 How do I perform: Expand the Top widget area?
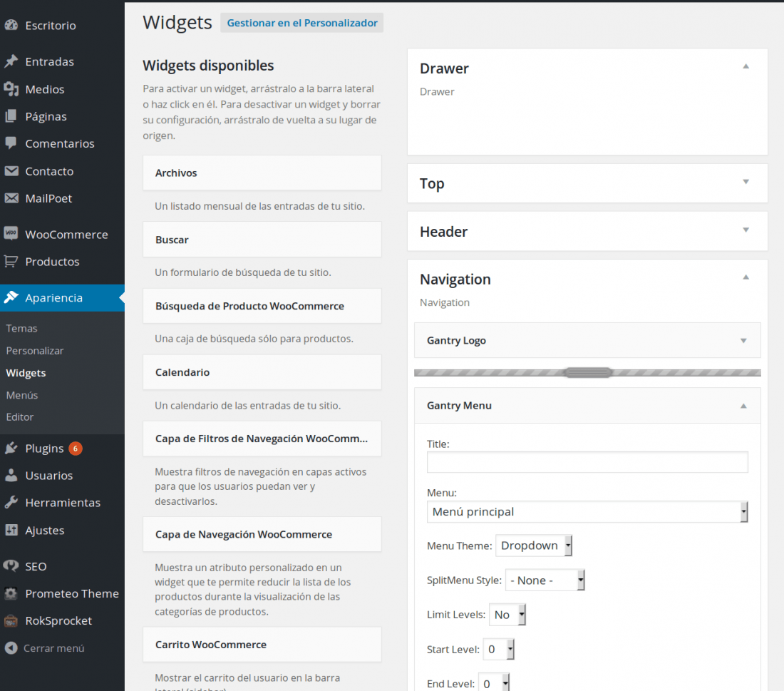click(746, 182)
